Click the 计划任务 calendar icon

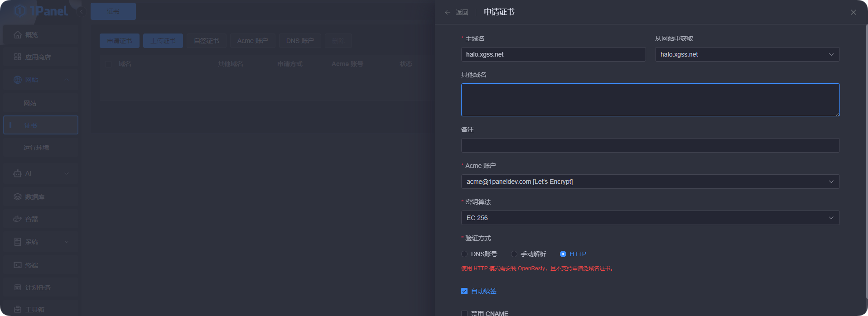[18, 287]
